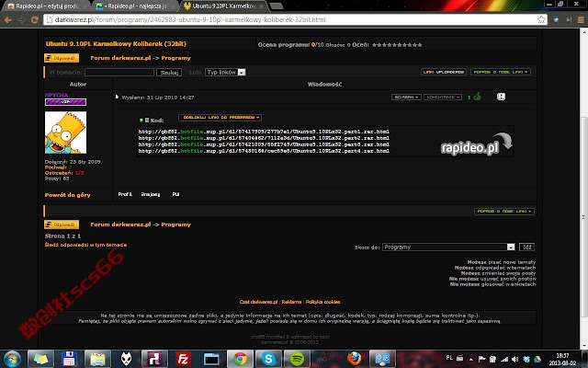Screen dimensions: 588x368
Task: Click the PW link under the post
Action: pos(175,194)
